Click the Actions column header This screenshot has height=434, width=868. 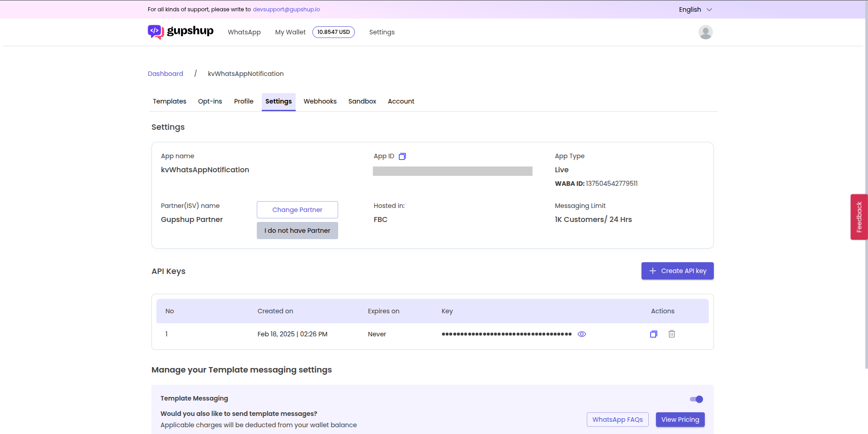click(663, 311)
